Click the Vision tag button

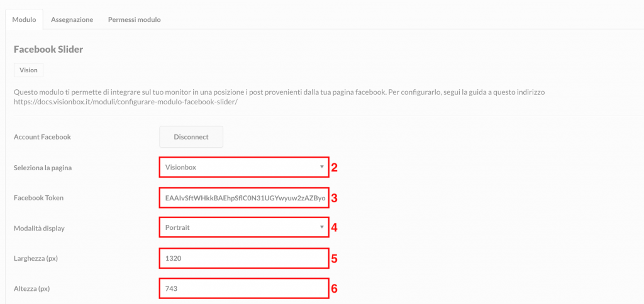pyautogui.click(x=28, y=70)
